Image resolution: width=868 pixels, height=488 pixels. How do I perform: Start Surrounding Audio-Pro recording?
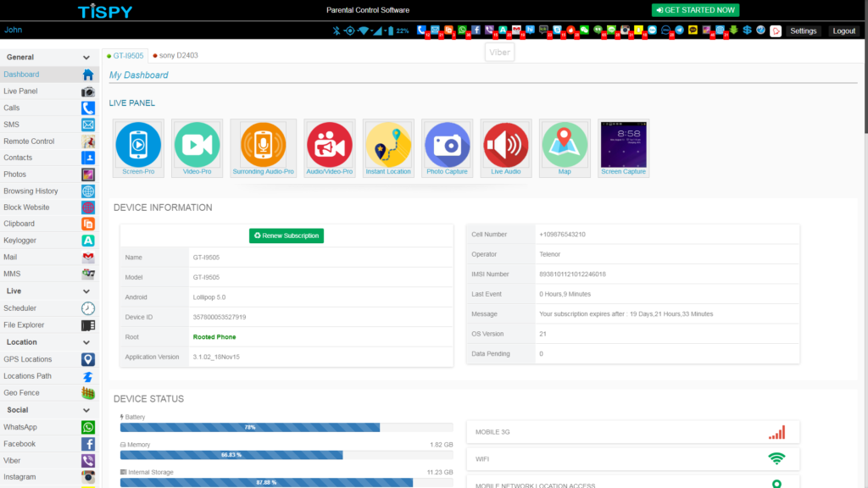point(263,144)
